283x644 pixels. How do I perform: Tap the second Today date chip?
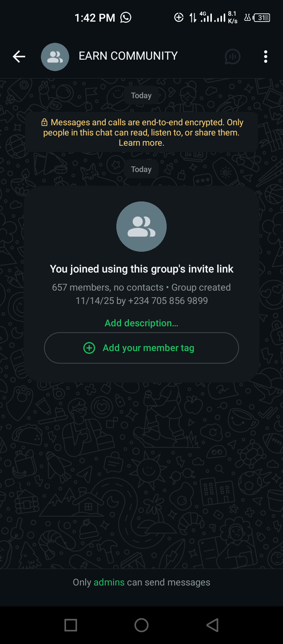(x=141, y=169)
